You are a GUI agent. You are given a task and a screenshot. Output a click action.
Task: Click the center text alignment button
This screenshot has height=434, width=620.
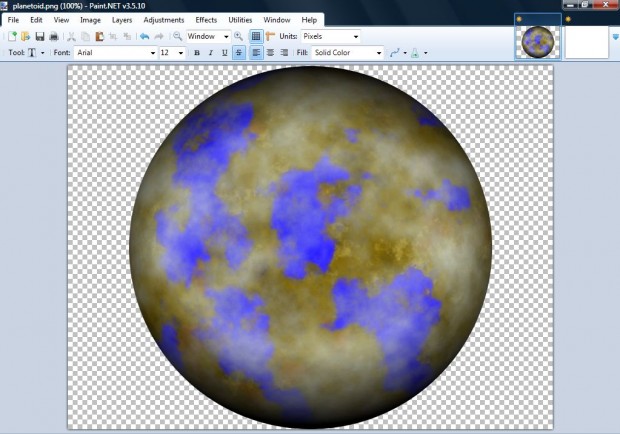(270, 52)
